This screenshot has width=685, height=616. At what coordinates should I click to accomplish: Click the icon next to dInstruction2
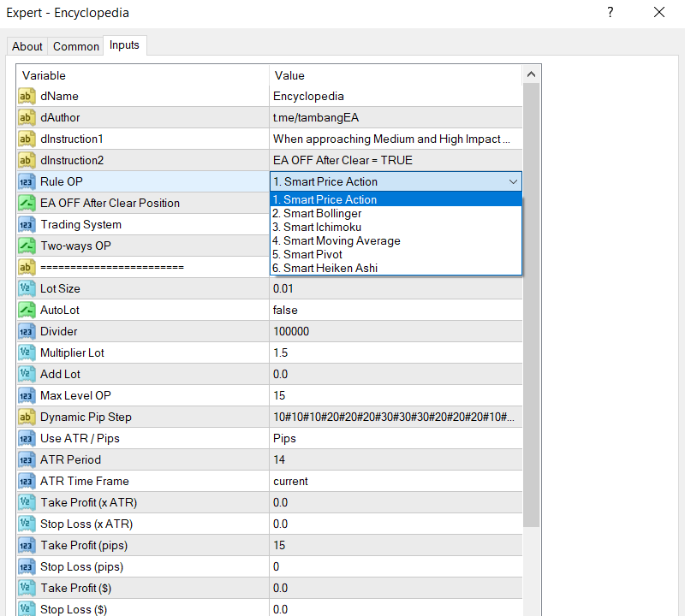[x=27, y=160]
